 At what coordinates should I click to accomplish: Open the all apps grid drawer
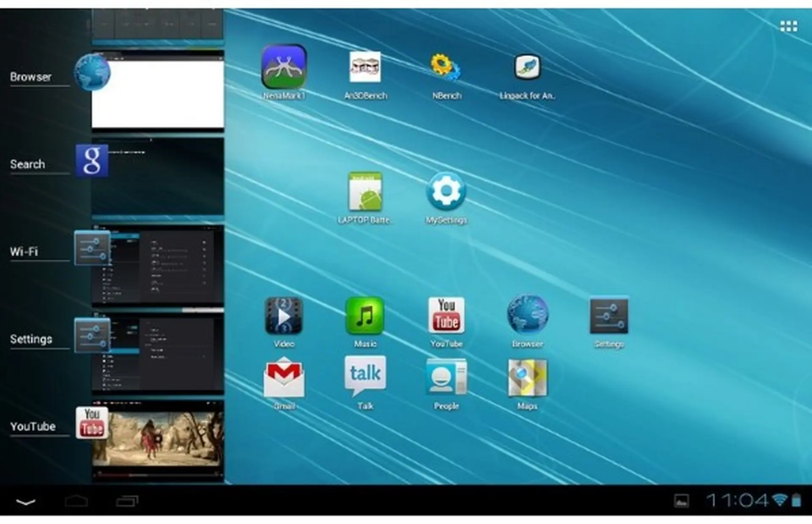[x=789, y=26]
